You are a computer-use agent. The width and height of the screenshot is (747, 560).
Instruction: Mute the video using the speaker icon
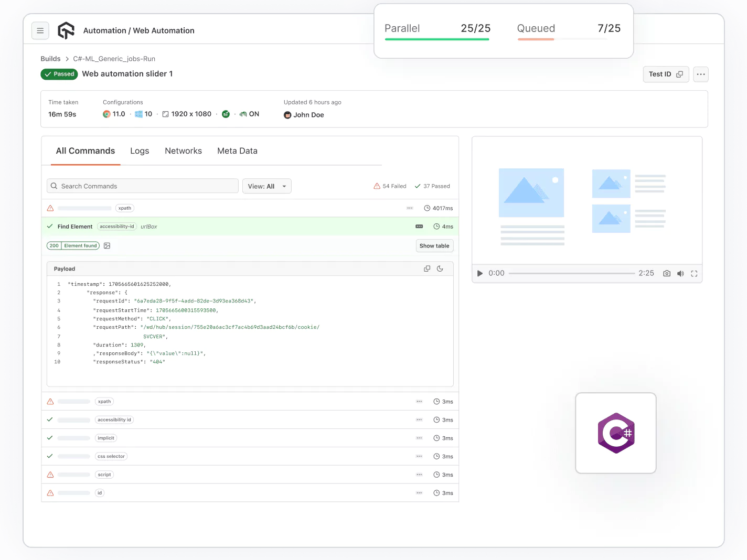coord(680,273)
